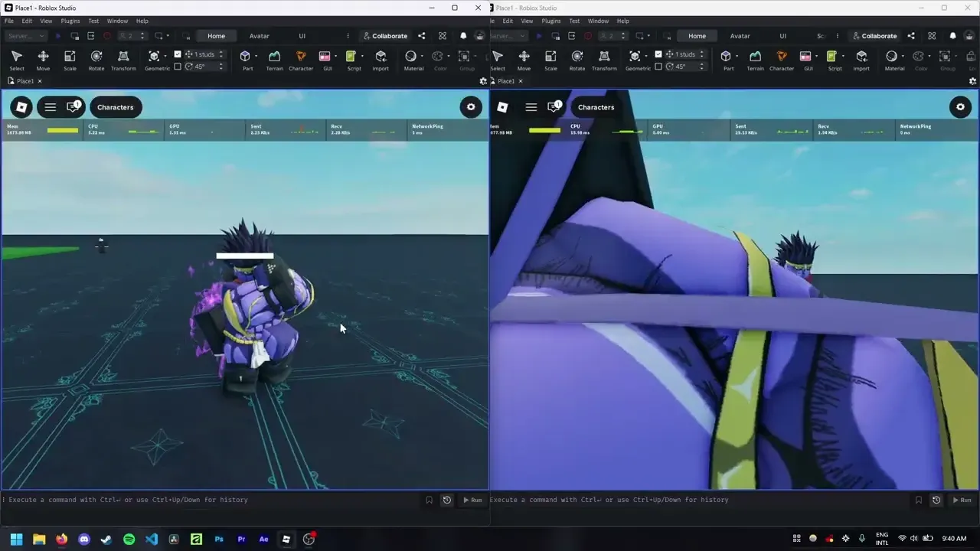Open the Character tool in right Studio window
Screen dimensions: 980x551
click(x=782, y=60)
